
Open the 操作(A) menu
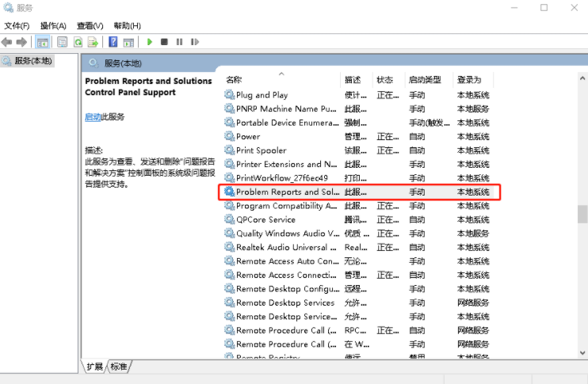[x=53, y=25]
